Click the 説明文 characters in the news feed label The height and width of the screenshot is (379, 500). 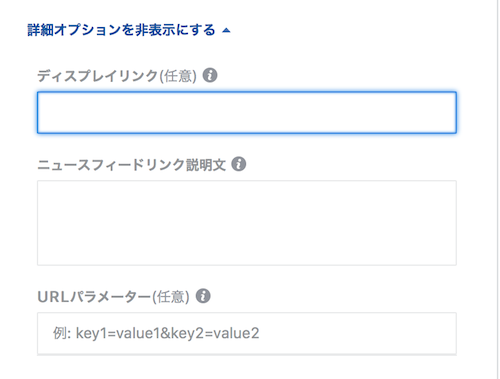(206, 164)
